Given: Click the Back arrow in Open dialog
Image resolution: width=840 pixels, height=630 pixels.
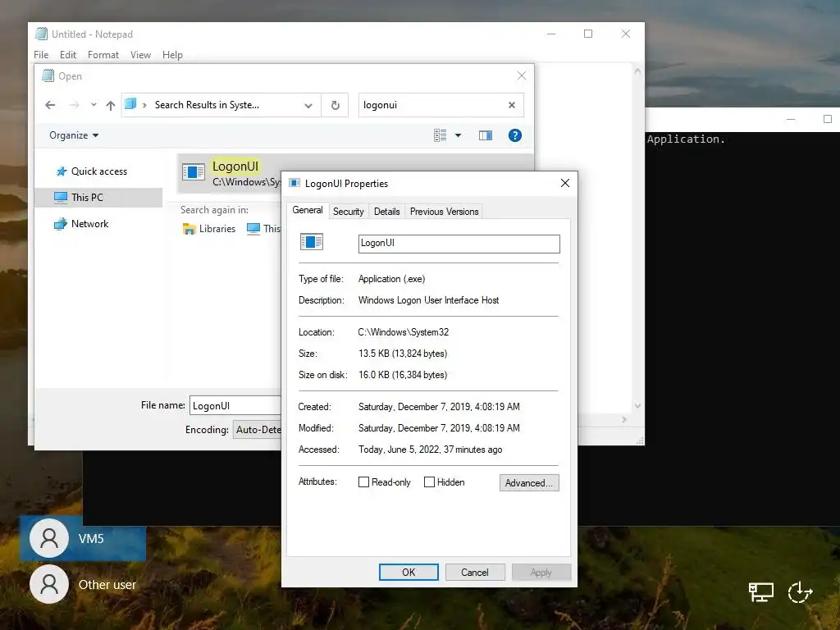Looking at the screenshot, I should click(x=50, y=105).
